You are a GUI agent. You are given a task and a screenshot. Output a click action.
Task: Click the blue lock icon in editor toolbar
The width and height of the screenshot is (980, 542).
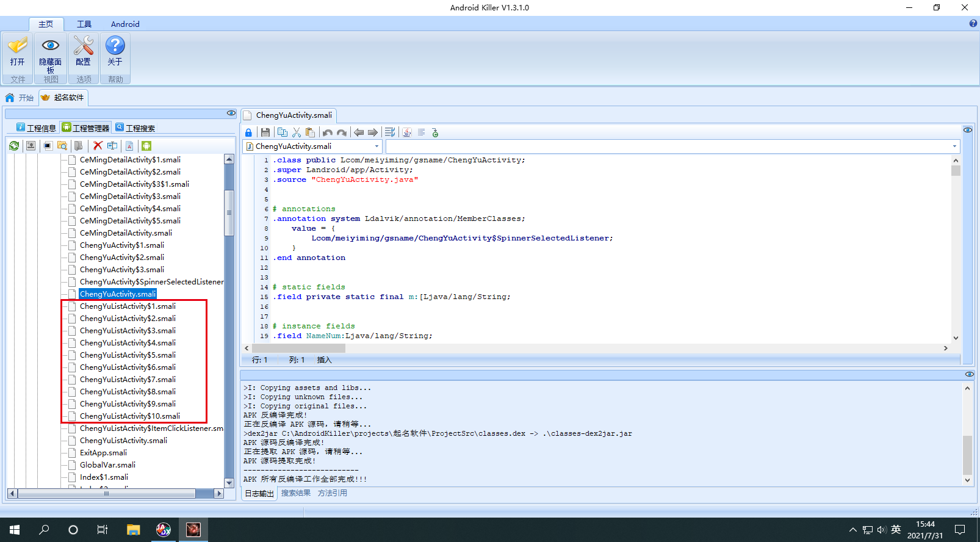248,132
